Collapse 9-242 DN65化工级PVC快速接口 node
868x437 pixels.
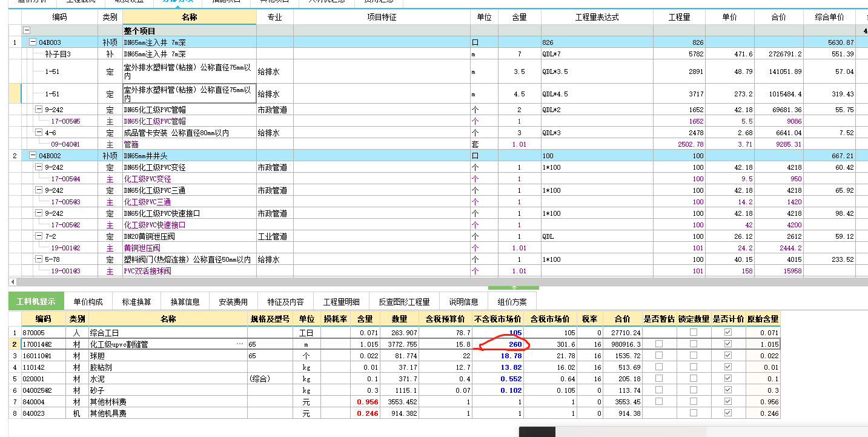tap(39, 213)
